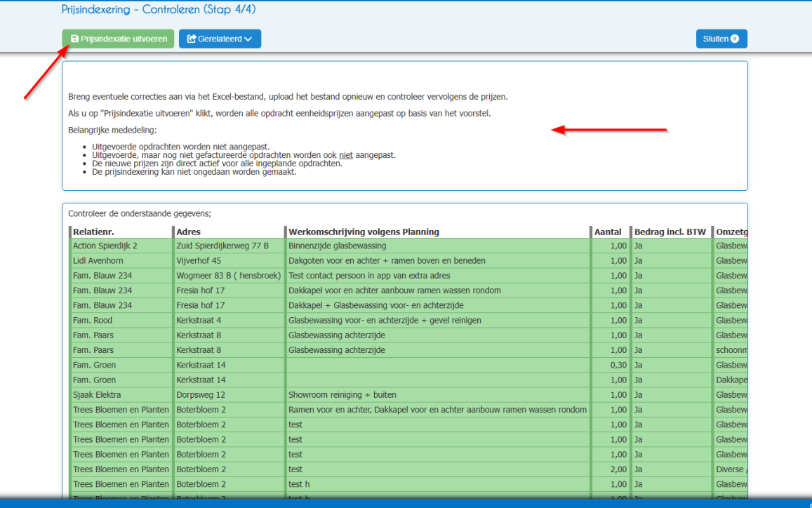Click the Prijsindexatie uitvoeren button
The image size is (812, 508).
(x=118, y=39)
